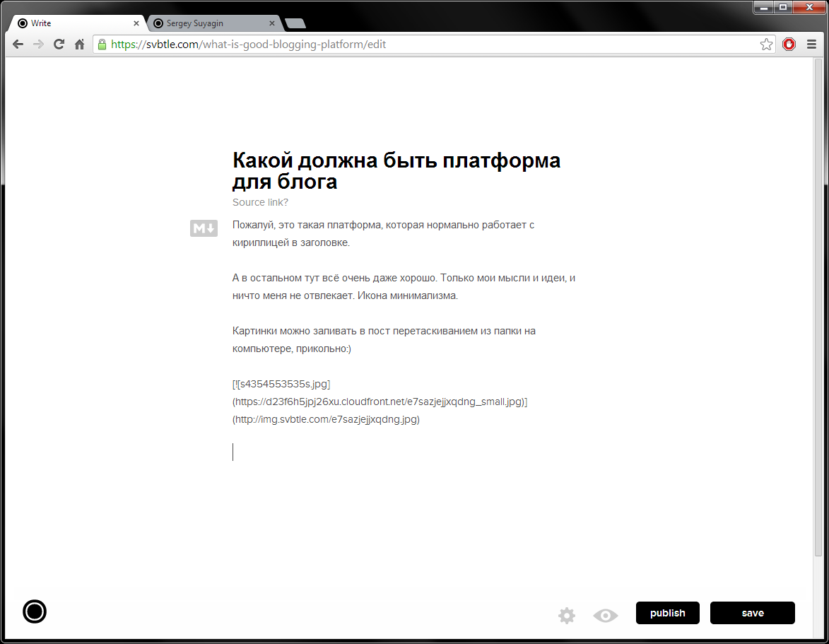Open a new browser tab
The height and width of the screenshot is (644, 829).
295,23
